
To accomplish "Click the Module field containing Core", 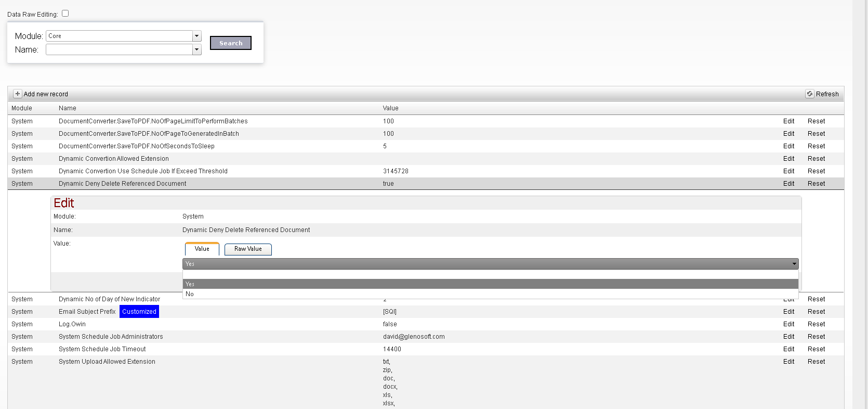I will (x=120, y=36).
